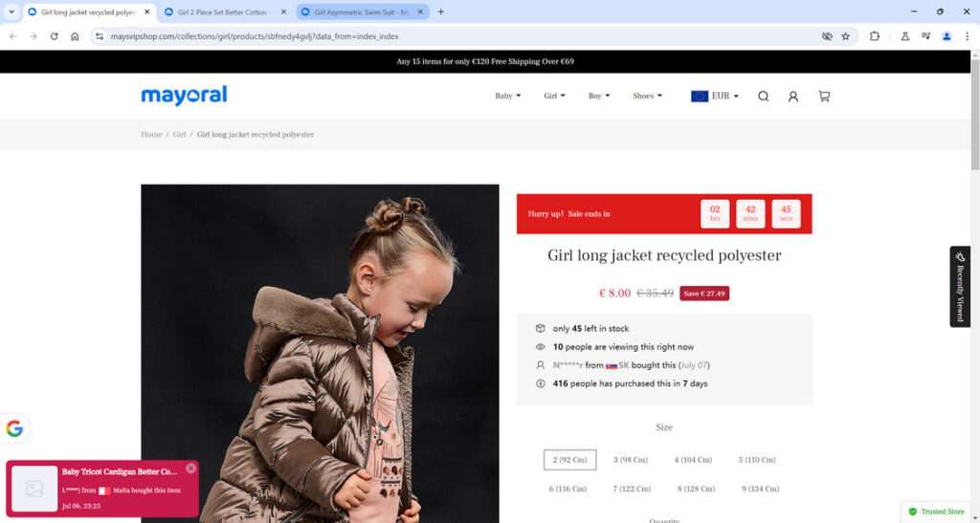
Task: Expand the Baby dropdown menu
Action: click(x=507, y=97)
